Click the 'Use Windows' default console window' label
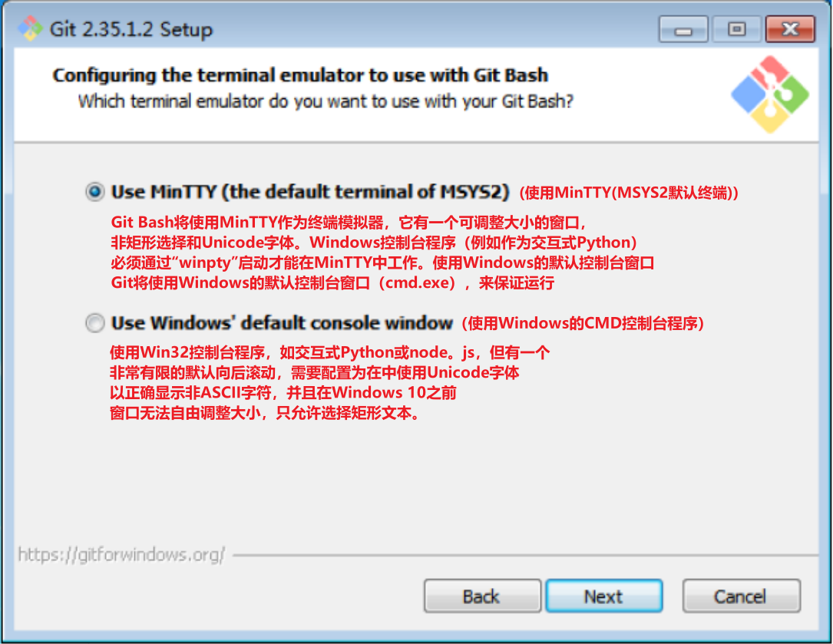 282,322
